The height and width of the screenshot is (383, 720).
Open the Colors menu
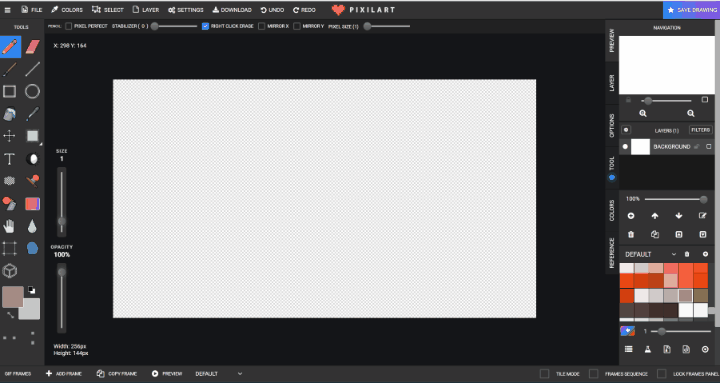[x=67, y=10]
